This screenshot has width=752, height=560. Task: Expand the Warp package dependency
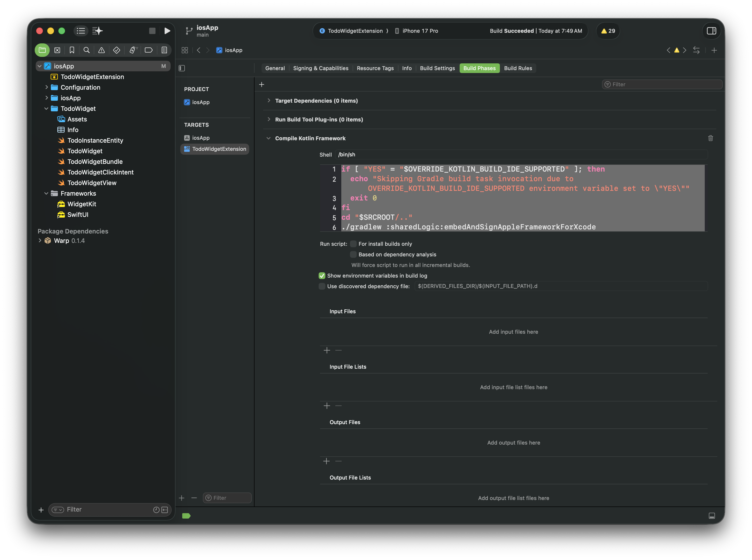40,240
